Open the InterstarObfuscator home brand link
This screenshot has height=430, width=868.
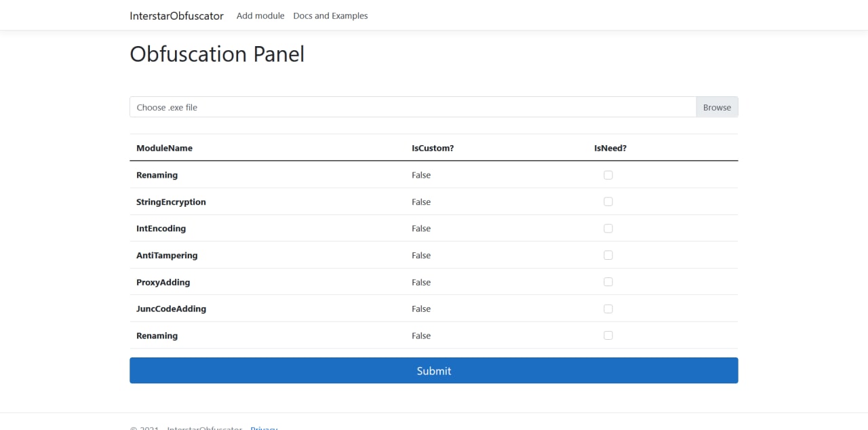pos(176,16)
